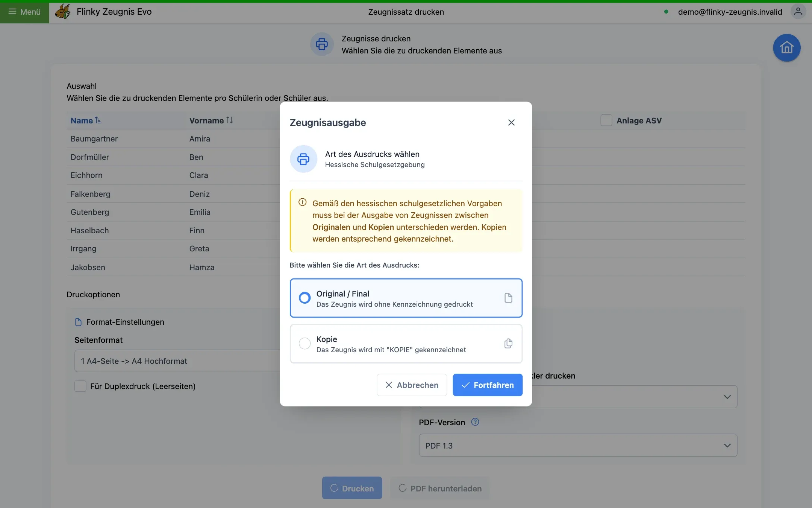Image resolution: width=812 pixels, height=508 pixels.
Task: Sort by the Name column header
Action: (86, 120)
